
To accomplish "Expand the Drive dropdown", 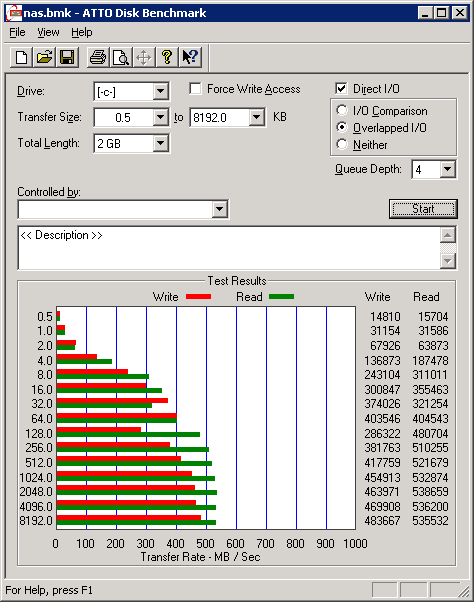I will point(160,91).
